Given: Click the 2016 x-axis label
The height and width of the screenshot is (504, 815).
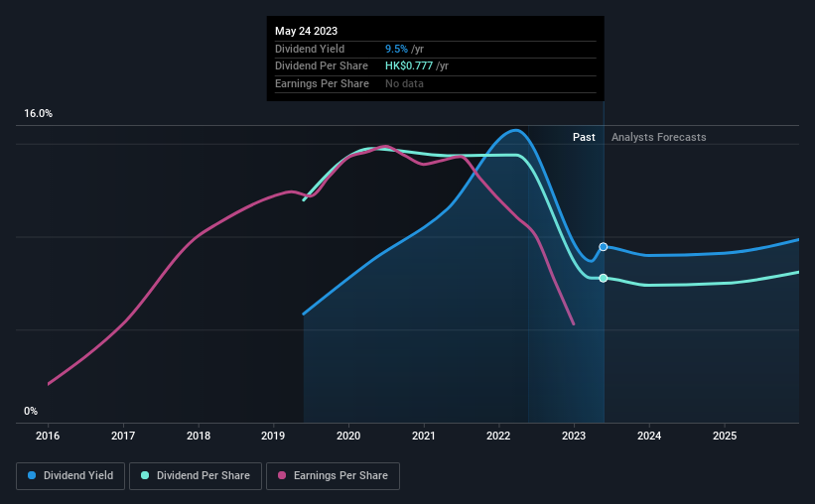Looking at the screenshot, I should (x=48, y=436).
